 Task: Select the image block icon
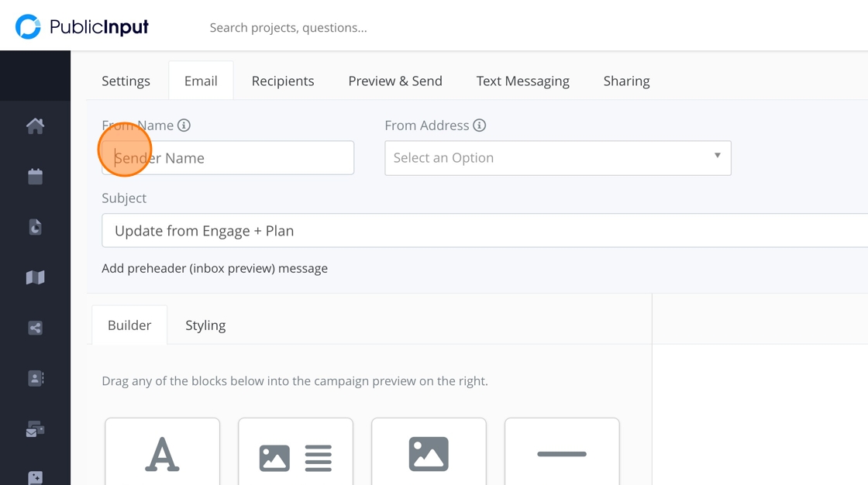point(429,454)
